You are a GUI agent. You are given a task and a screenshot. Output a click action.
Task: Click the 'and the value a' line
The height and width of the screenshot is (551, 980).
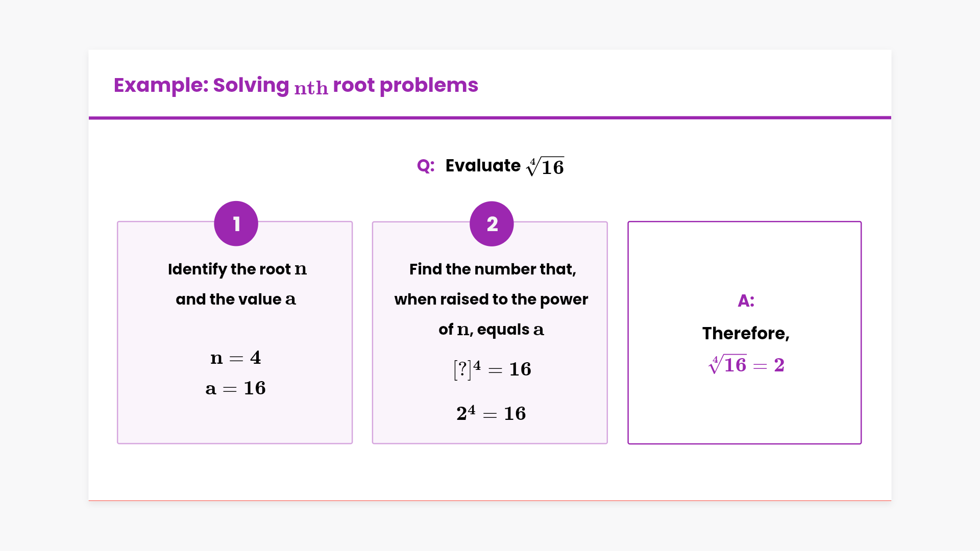pos(236,299)
